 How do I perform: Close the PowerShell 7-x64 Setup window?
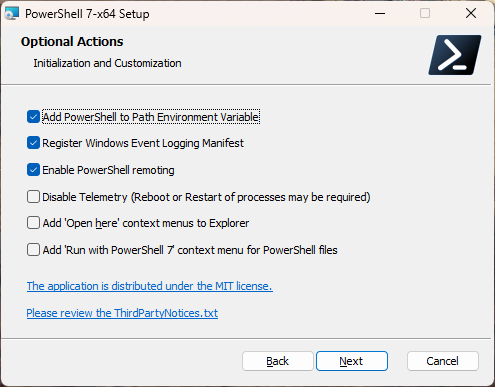point(471,13)
